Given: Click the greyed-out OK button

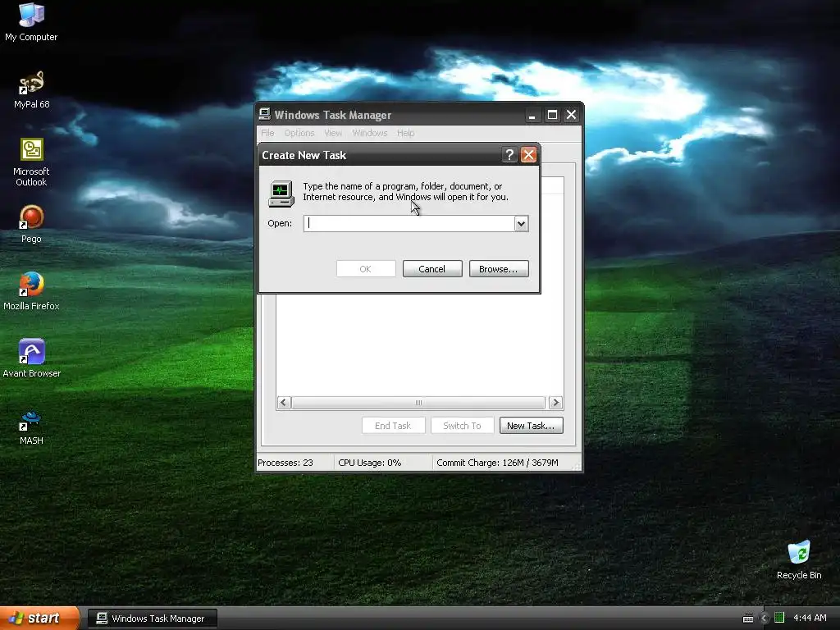Looking at the screenshot, I should [365, 269].
